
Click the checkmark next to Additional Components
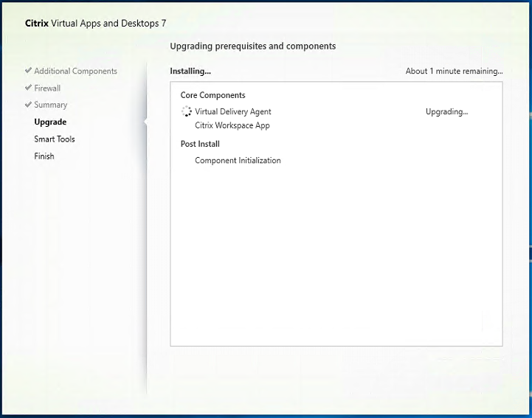pyautogui.click(x=29, y=71)
